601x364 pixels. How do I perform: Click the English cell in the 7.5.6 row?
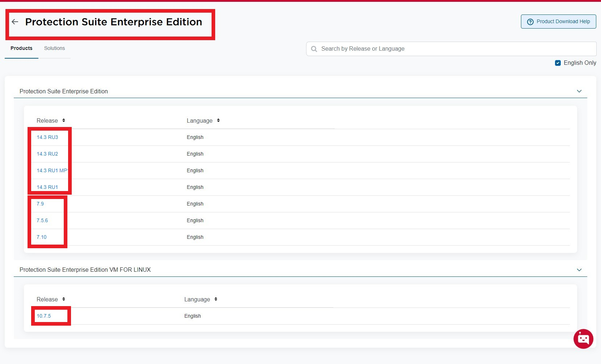click(195, 220)
